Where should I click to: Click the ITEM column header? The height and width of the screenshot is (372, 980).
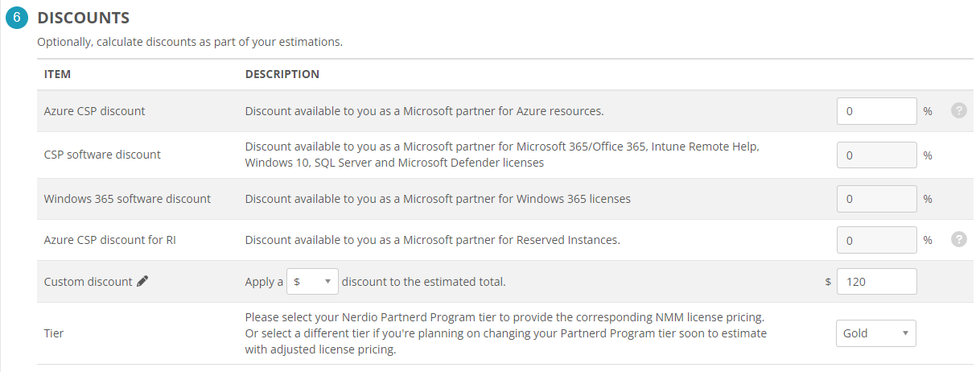[57, 74]
